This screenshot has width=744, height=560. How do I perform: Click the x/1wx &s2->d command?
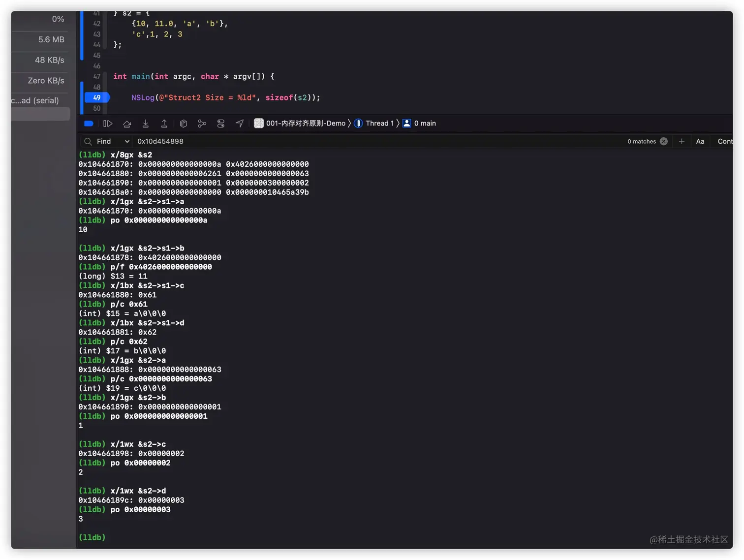click(122, 492)
